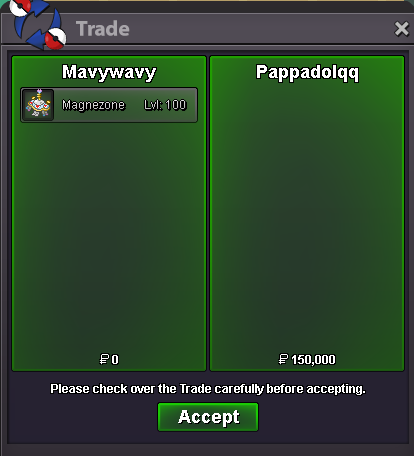Click the Trade title text

coord(103,29)
